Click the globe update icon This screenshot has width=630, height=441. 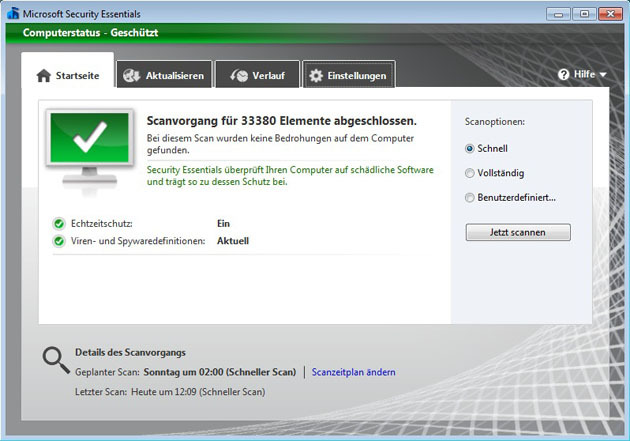[x=131, y=76]
